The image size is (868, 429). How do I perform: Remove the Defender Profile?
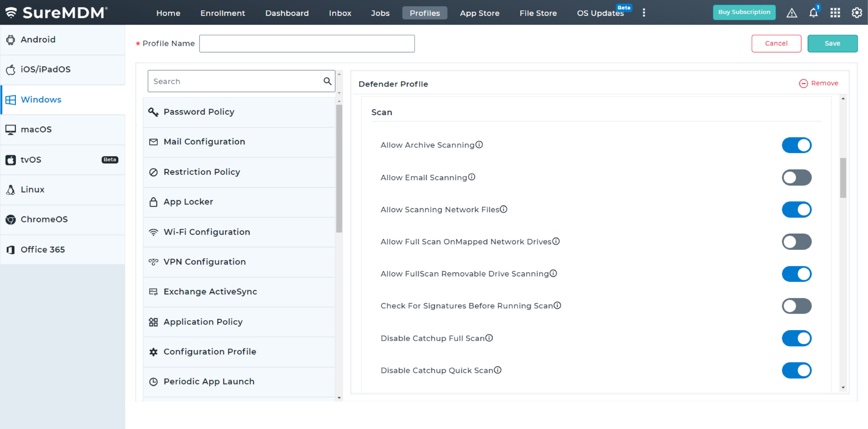(818, 83)
